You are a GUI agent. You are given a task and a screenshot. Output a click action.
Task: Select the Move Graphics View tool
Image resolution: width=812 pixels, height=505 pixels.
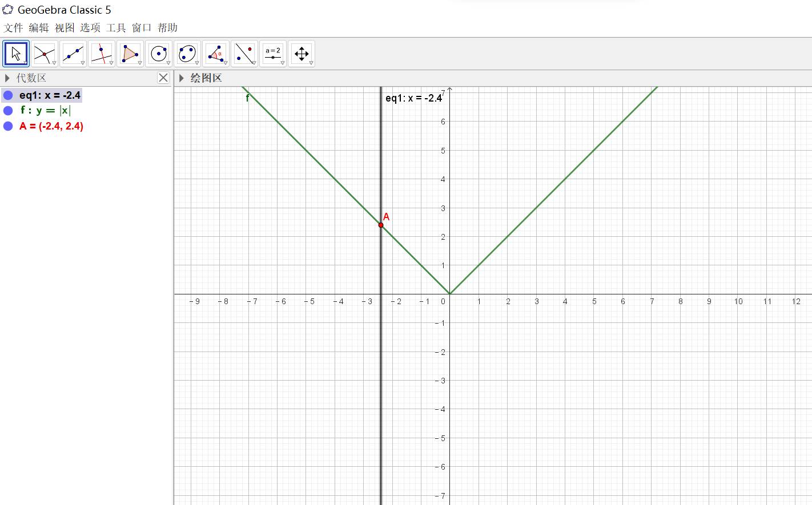tap(302, 54)
